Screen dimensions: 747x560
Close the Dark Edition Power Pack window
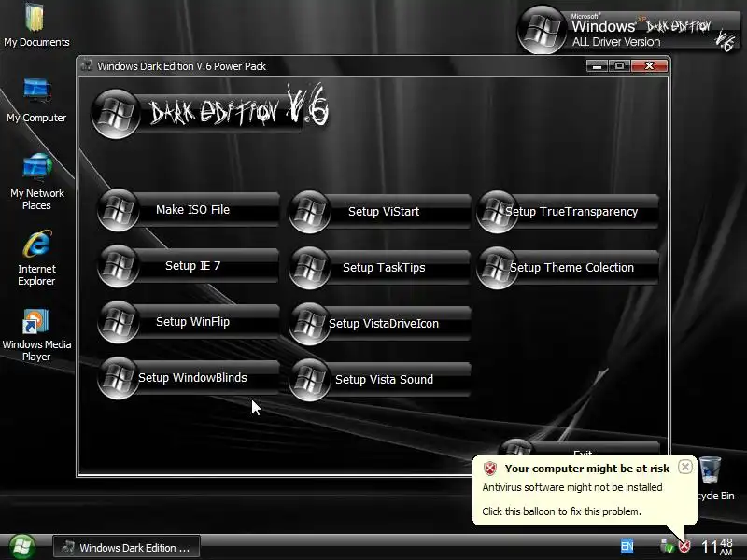649,65
